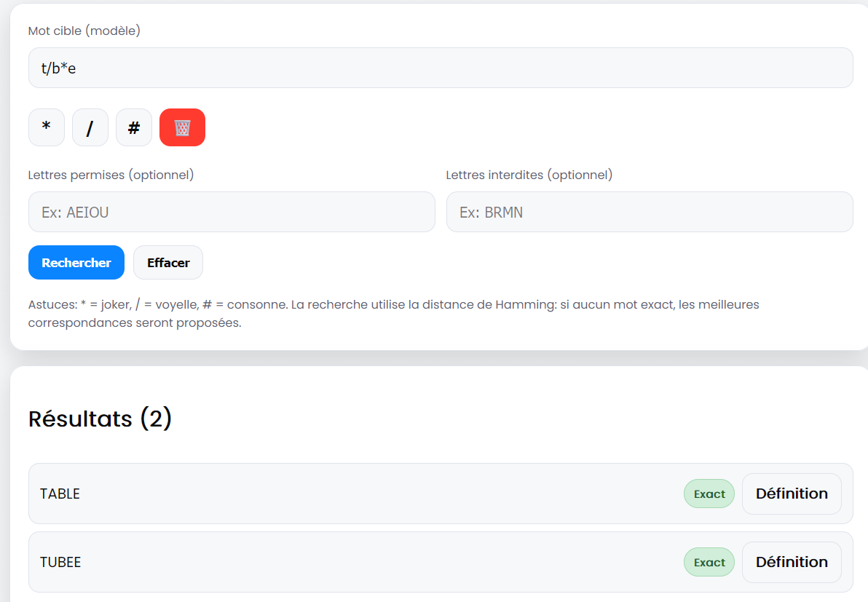Click the red trash clear icon

tap(182, 127)
